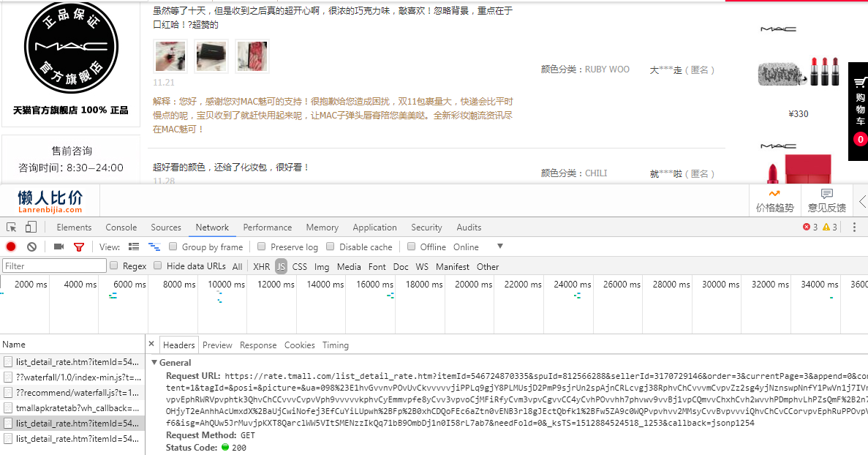Filter requests by WS
Viewport: 868px width, 455px height.
[422, 267]
